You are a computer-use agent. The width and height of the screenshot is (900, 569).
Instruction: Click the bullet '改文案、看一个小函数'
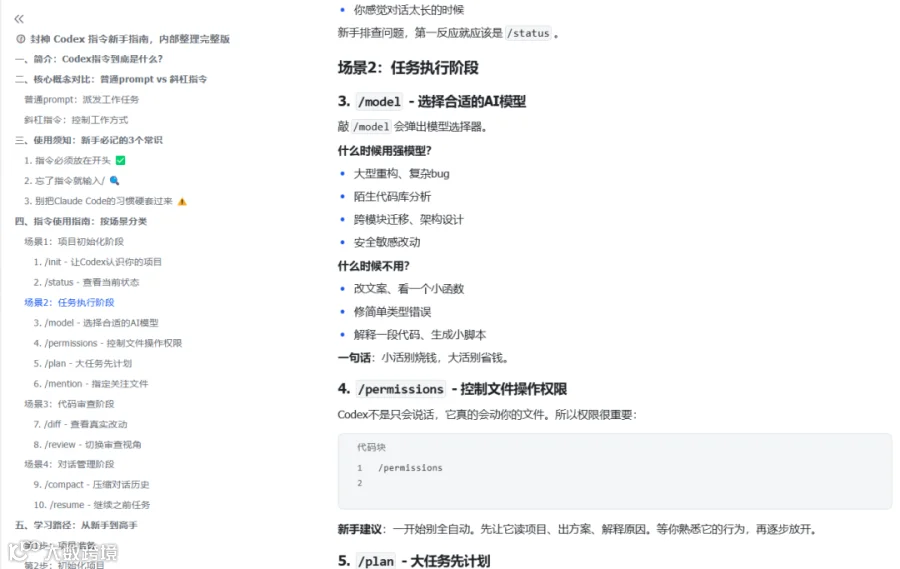point(409,289)
